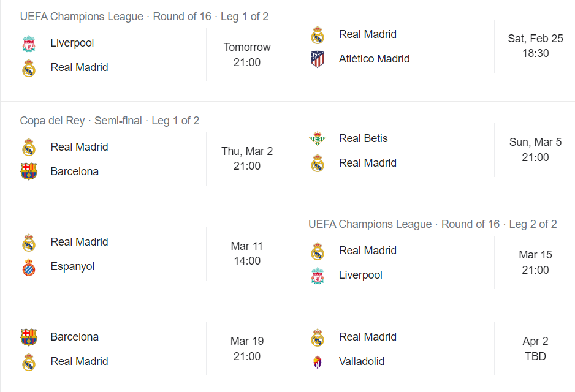Click the Valladolid crest icon

click(x=317, y=362)
